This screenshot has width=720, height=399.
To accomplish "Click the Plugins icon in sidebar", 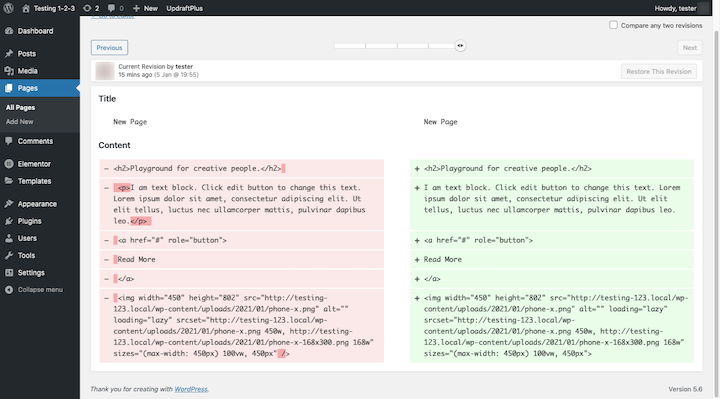I will 9,221.
